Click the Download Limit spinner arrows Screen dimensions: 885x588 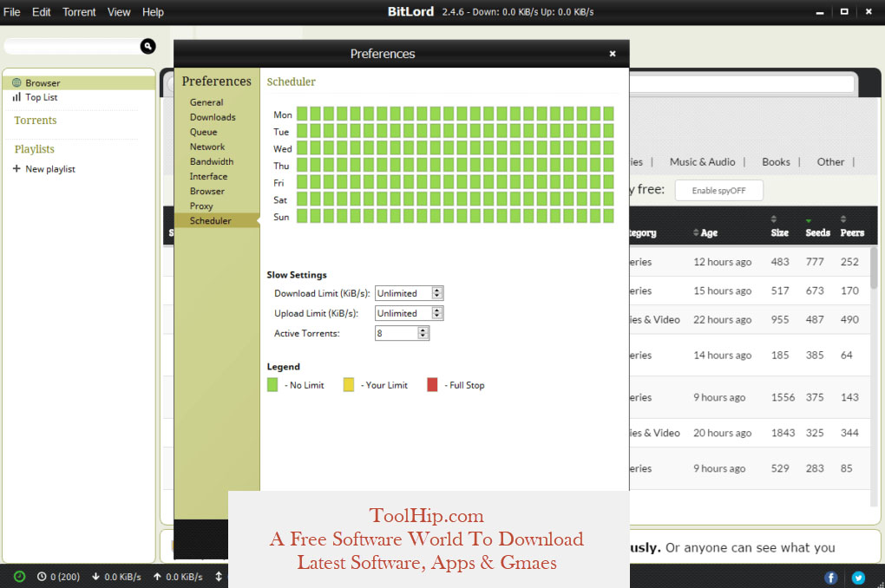click(436, 293)
